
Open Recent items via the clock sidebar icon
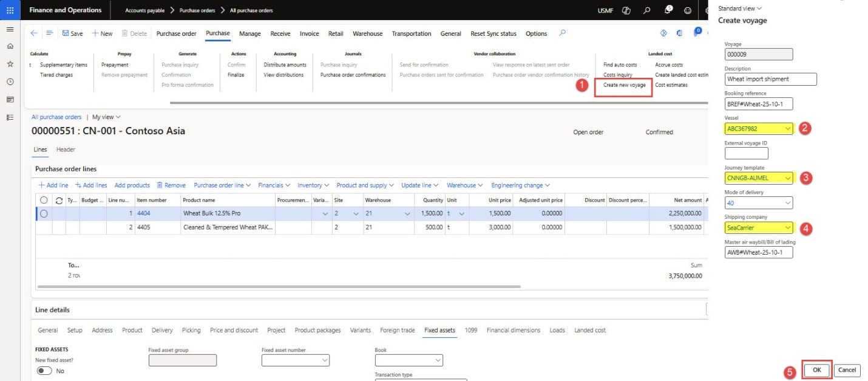[10, 81]
